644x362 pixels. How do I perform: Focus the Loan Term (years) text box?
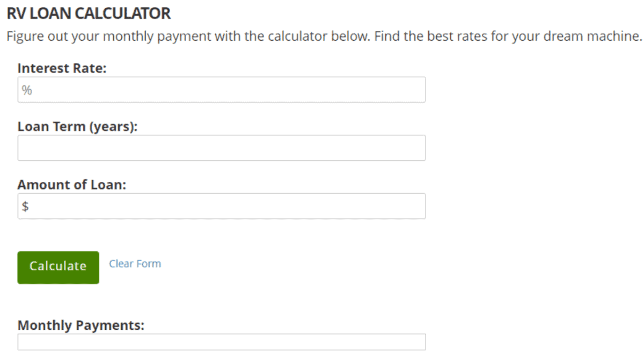point(221,148)
